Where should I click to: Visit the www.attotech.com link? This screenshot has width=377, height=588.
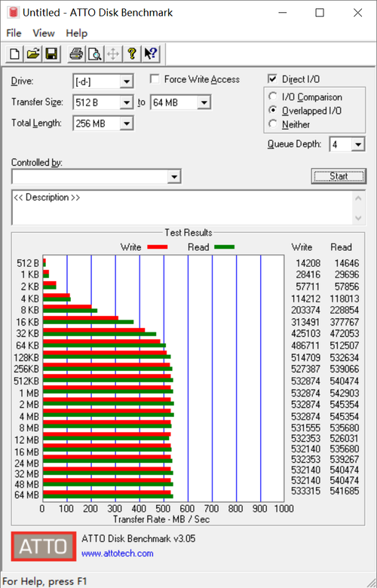(118, 553)
